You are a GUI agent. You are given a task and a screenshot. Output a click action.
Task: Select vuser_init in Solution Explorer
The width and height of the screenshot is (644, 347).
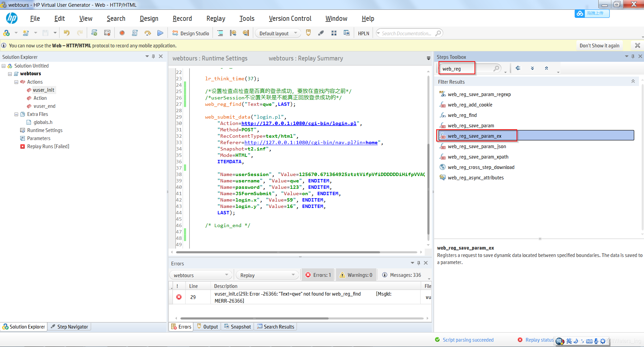click(x=43, y=90)
